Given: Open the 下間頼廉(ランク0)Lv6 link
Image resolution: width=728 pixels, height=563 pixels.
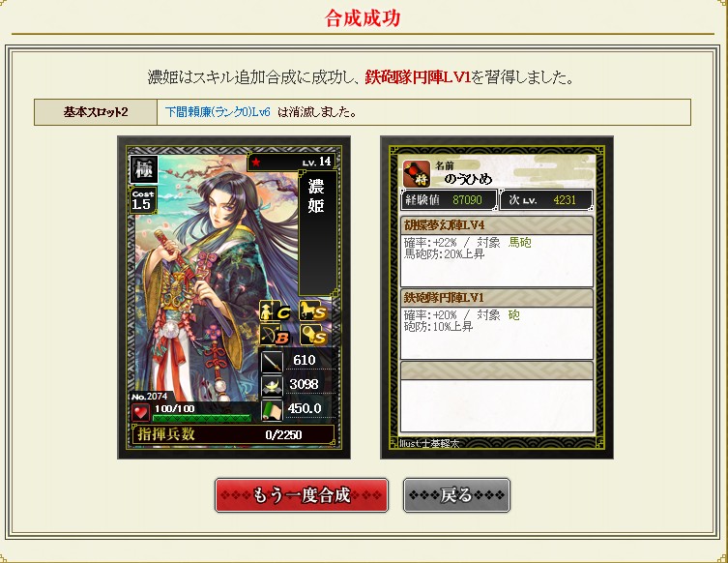Looking at the screenshot, I should pyautogui.click(x=218, y=112).
